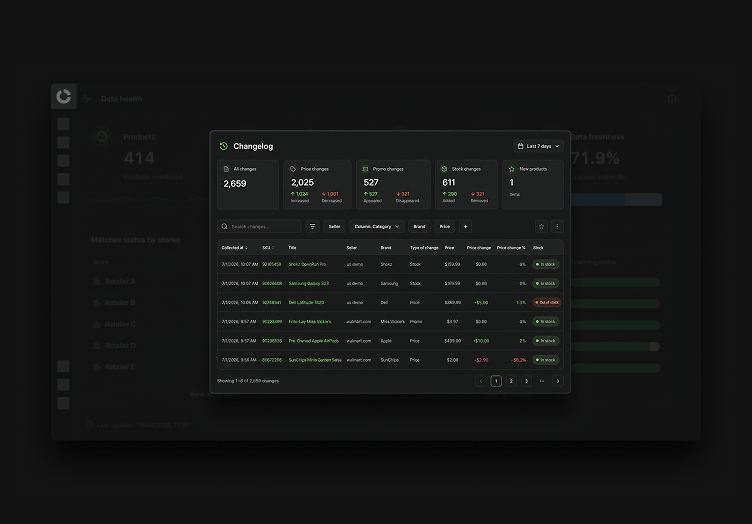Select the Promo changes summary card
The height and width of the screenshot is (524, 752).
click(393, 185)
